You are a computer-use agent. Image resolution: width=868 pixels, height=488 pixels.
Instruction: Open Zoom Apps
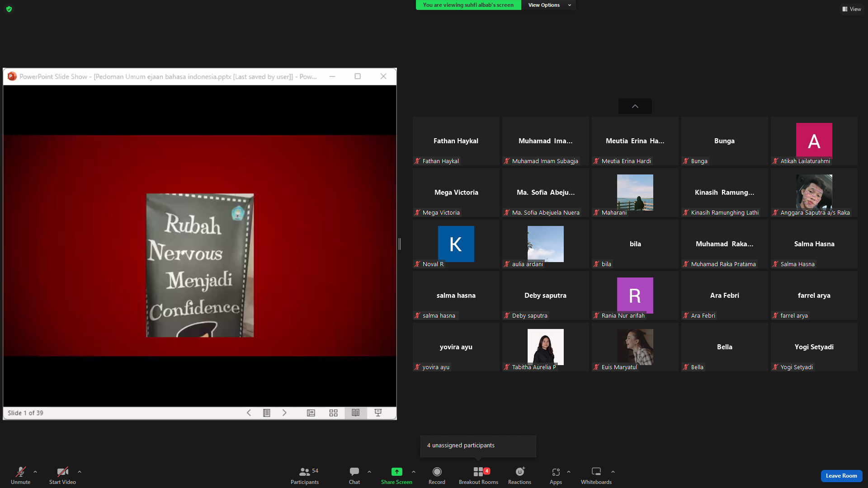(x=556, y=475)
